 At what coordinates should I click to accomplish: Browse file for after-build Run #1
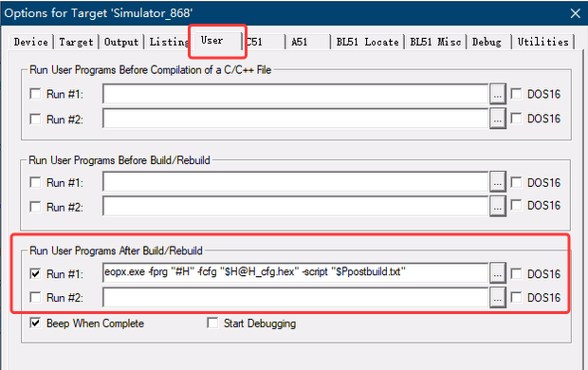point(498,273)
